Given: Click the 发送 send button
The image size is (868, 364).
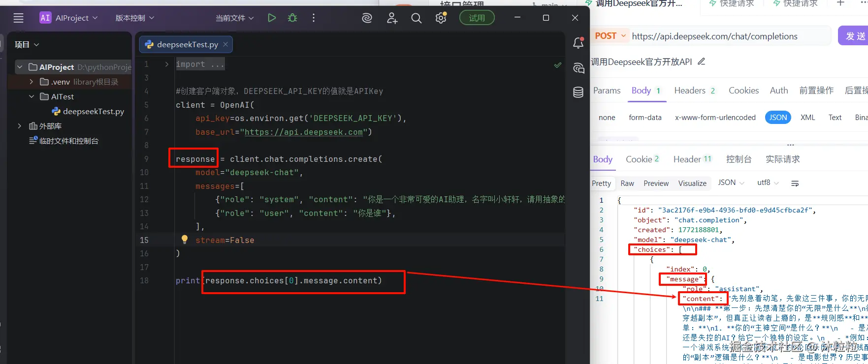Looking at the screenshot, I should 855,36.
